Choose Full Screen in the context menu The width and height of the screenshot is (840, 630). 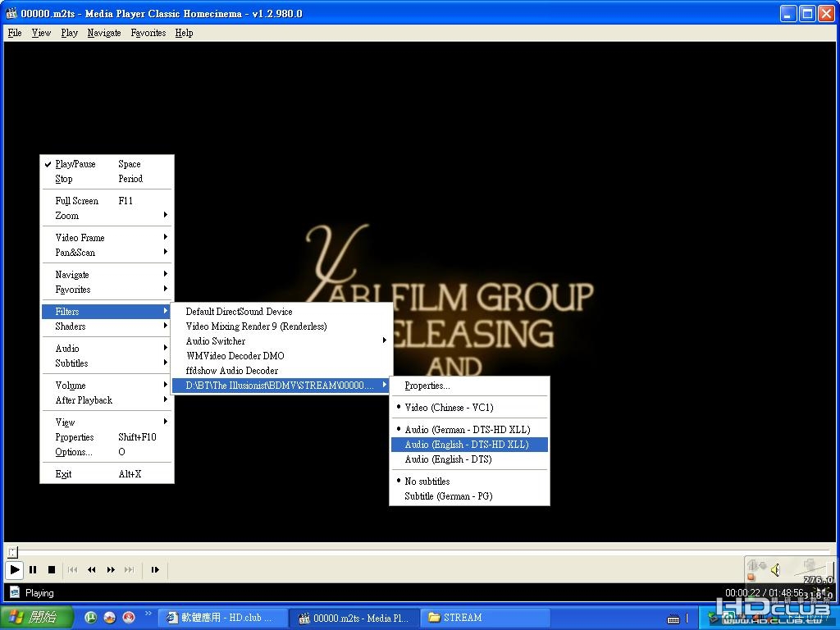(107, 201)
